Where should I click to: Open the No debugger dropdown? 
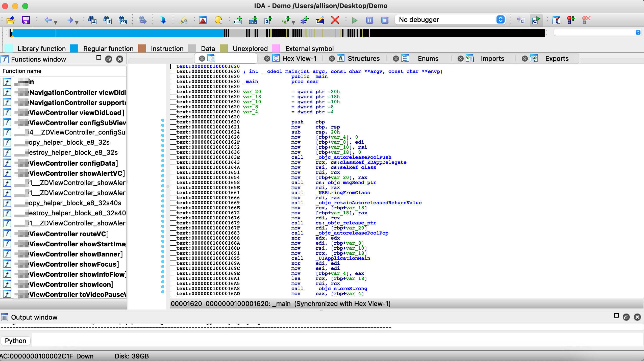tap(450, 20)
